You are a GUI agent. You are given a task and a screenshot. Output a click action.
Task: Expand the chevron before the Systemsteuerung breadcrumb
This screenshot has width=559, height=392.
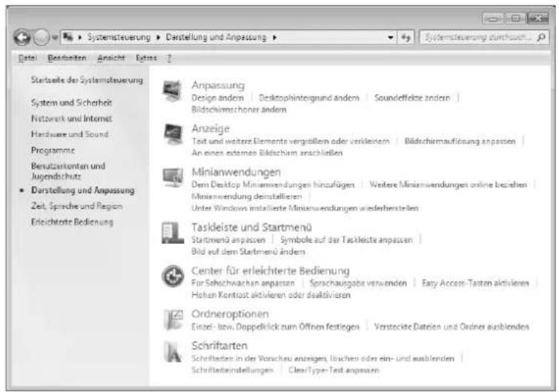point(80,37)
